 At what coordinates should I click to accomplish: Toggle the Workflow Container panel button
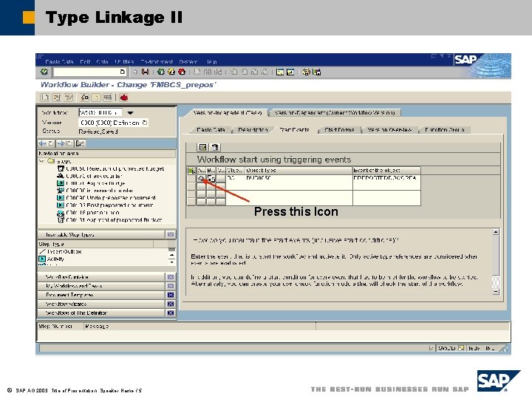click(x=171, y=277)
